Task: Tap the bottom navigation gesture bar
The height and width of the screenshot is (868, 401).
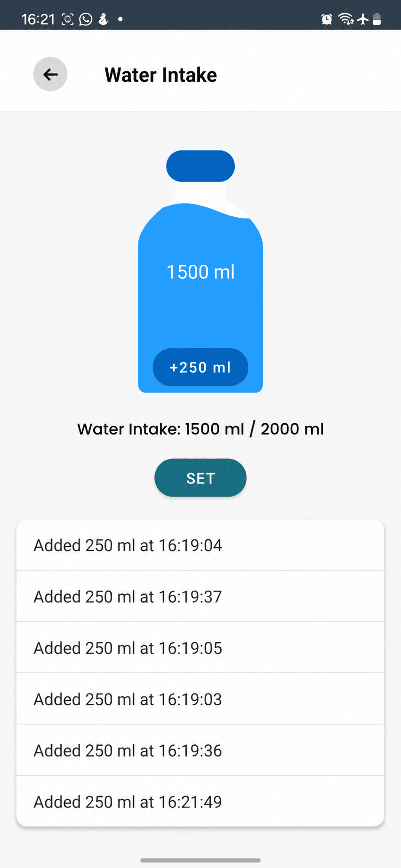Action: click(200, 860)
